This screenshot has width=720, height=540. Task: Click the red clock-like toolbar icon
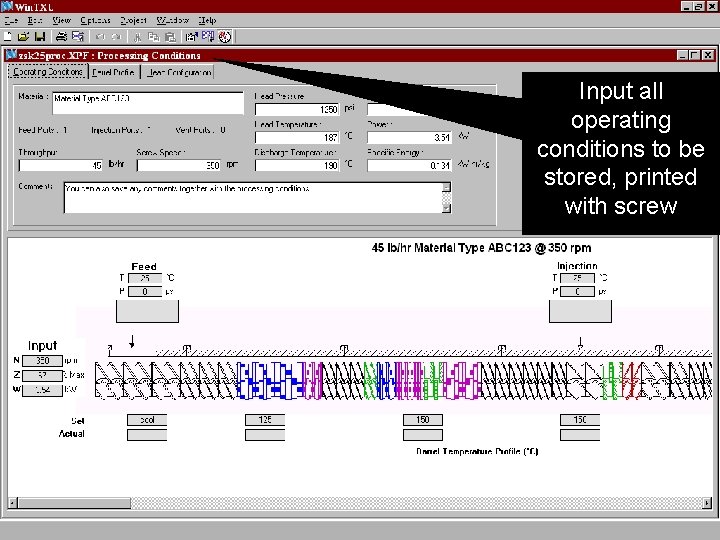[x=225, y=37]
